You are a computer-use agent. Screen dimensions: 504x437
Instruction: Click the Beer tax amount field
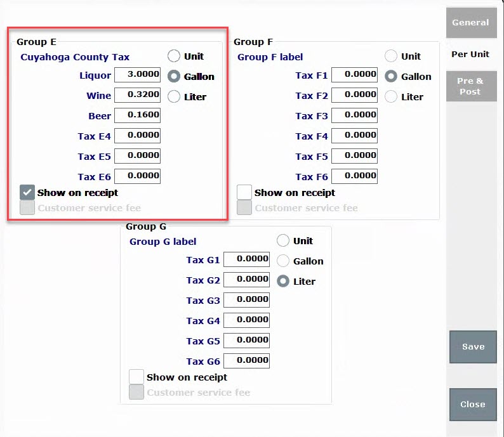(137, 115)
